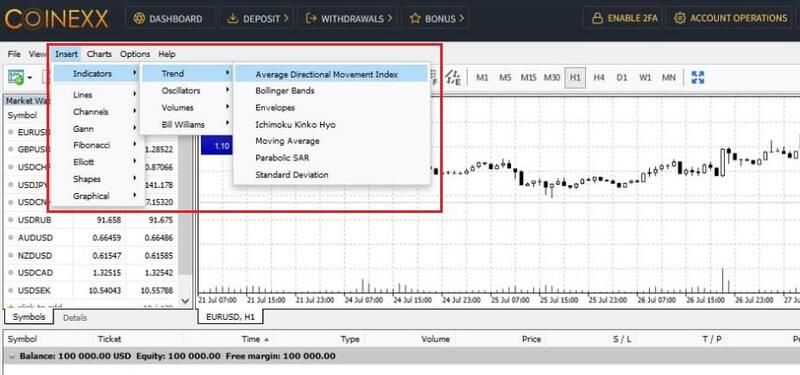Select the H4 timeframe
Viewport: 800px width, 375px height.
click(599, 78)
